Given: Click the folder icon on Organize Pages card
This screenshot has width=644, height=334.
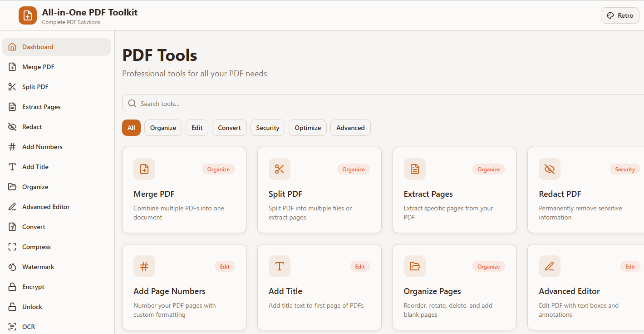Looking at the screenshot, I should tap(414, 266).
